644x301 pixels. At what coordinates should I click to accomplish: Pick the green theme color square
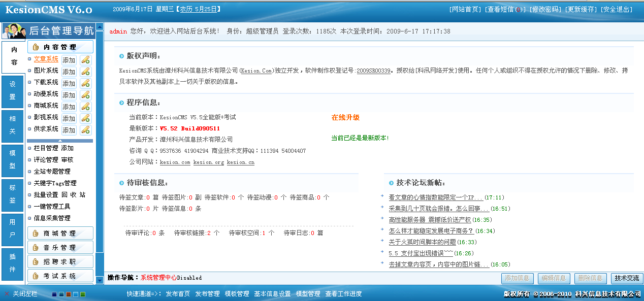click(x=82, y=294)
